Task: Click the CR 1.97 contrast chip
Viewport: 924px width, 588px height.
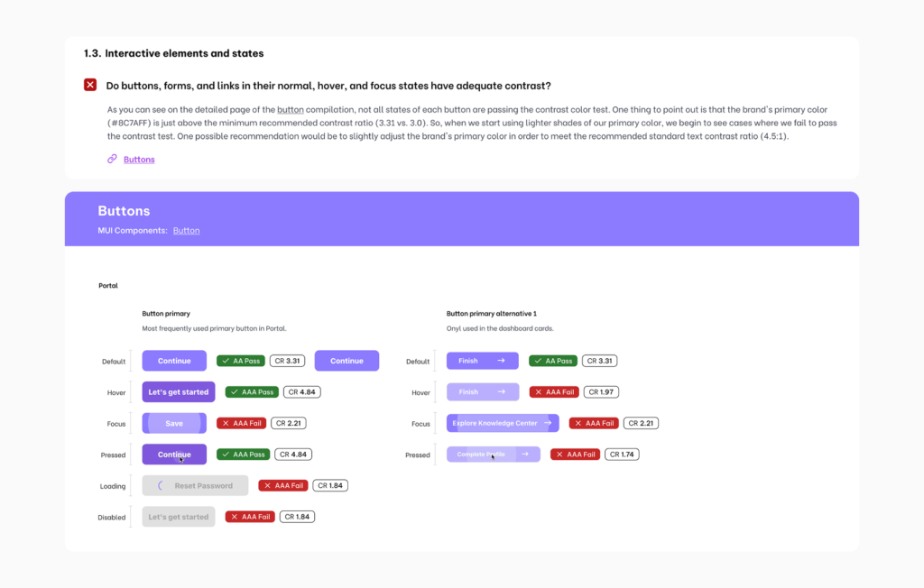Action: point(601,391)
